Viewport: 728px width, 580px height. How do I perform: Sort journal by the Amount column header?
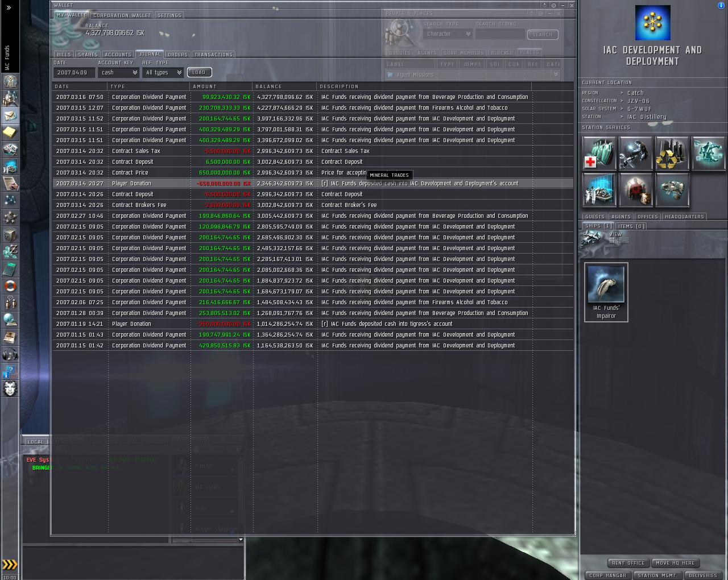coord(221,86)
